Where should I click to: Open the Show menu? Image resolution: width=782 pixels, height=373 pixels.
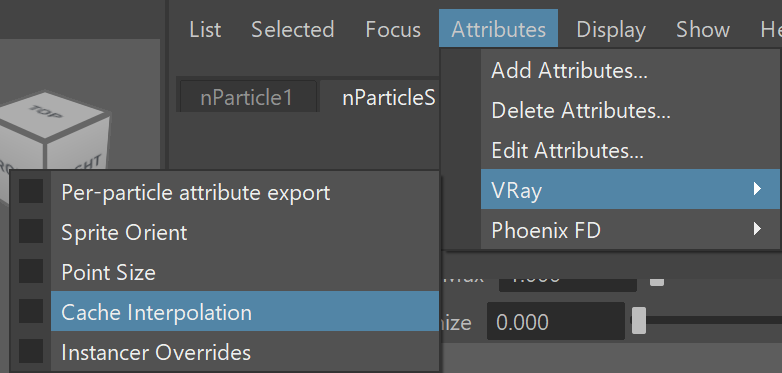coord(703,29)
